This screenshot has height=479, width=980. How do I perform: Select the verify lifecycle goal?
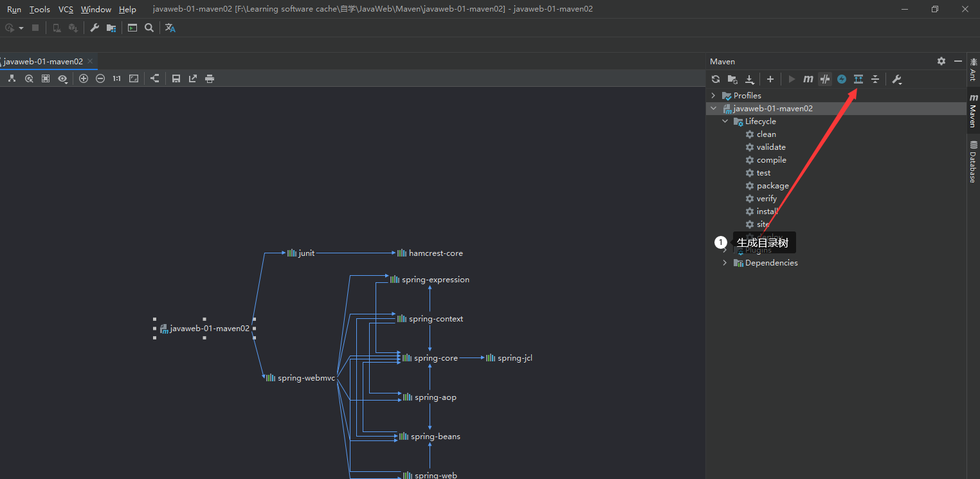[x=767, y=198]
